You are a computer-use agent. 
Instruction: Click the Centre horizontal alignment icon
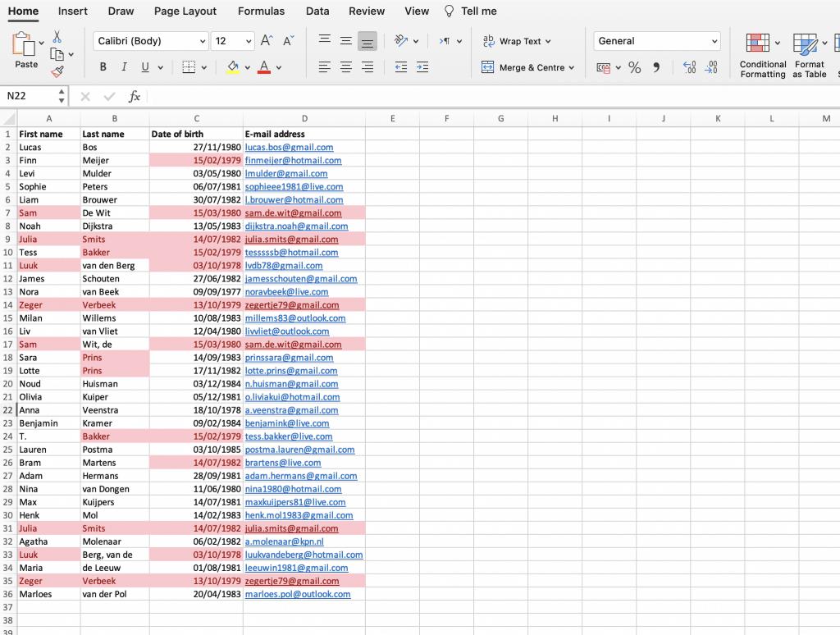click(x=346, y=67)
